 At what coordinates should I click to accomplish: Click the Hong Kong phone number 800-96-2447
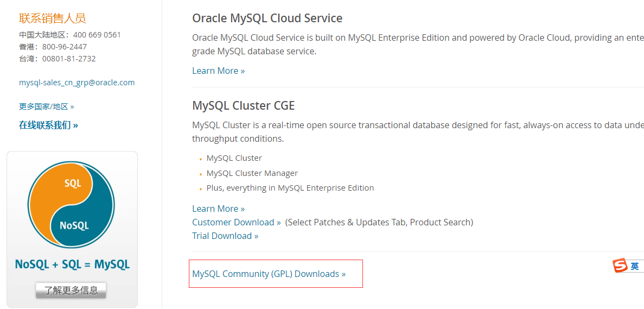pyautogui.click(x=64, y=47)
